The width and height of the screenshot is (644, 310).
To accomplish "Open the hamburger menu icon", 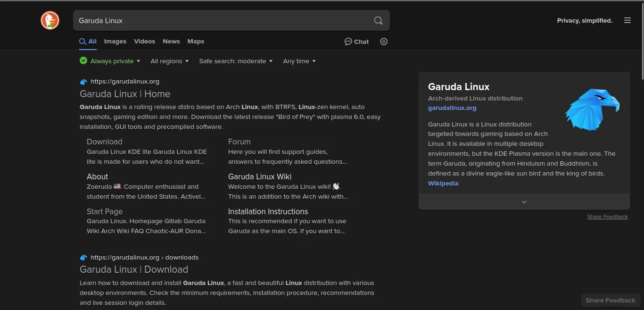I will 627,20.
